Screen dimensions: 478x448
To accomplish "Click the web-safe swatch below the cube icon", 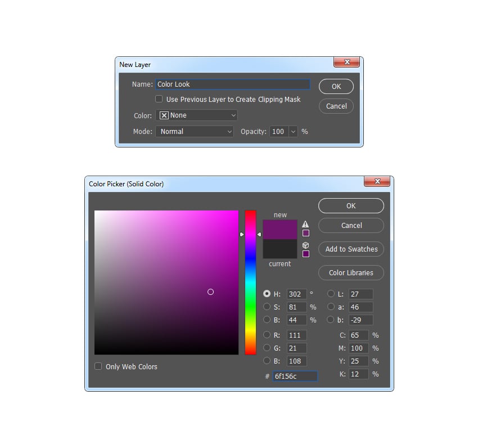I will pyautogui.click(x=306, y=254).
